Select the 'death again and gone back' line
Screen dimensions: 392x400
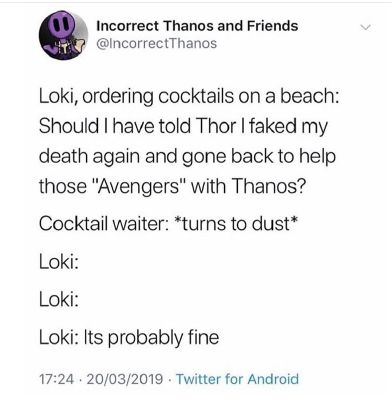click(x=187, y=157)
